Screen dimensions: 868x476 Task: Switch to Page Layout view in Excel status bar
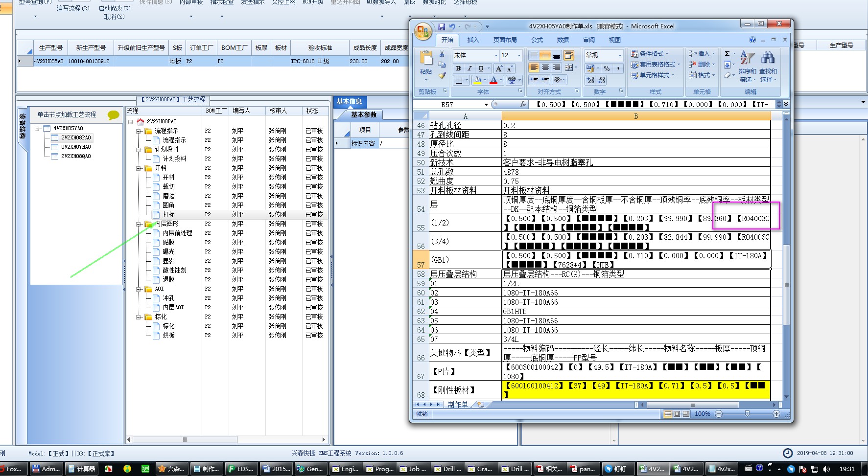click(677, 414)
